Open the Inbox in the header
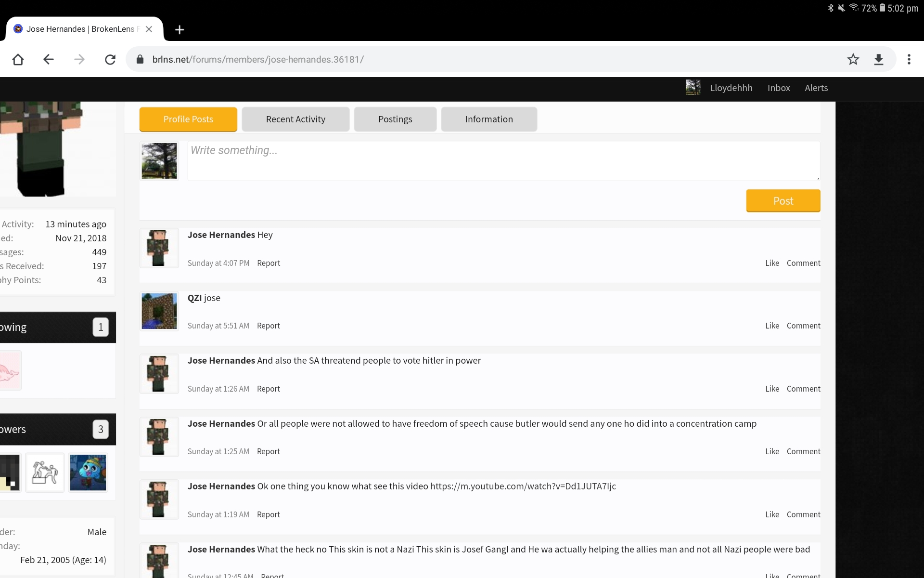 (779, 88)
